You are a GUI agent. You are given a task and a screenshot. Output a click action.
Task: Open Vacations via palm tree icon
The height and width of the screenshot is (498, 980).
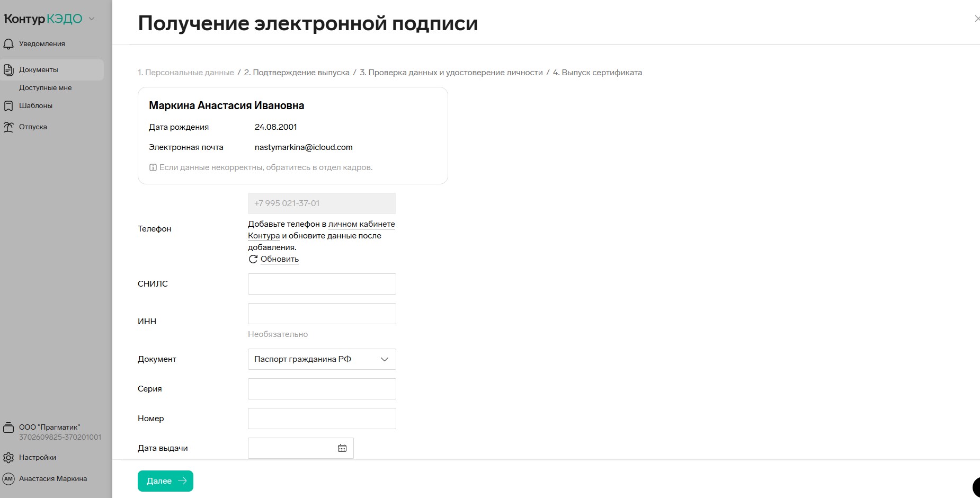click(x=8, y=127)
